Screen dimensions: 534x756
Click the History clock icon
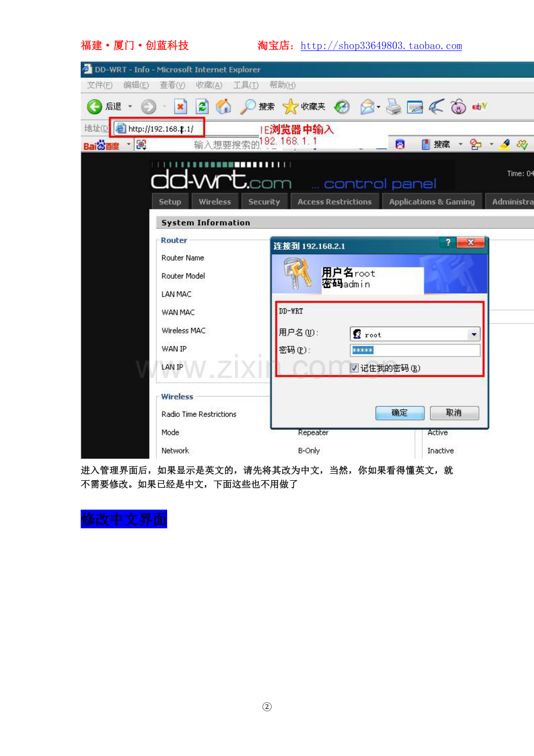342,107
